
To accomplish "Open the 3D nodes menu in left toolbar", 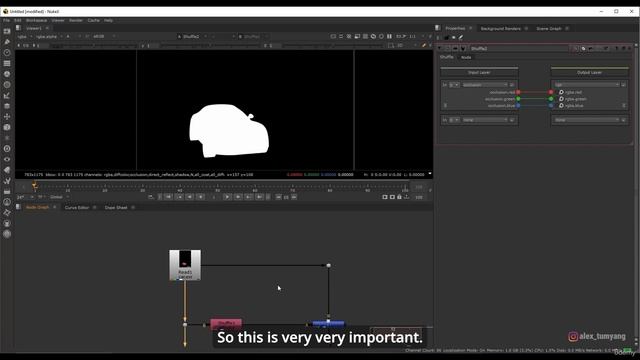I will (x=7, y=127).
